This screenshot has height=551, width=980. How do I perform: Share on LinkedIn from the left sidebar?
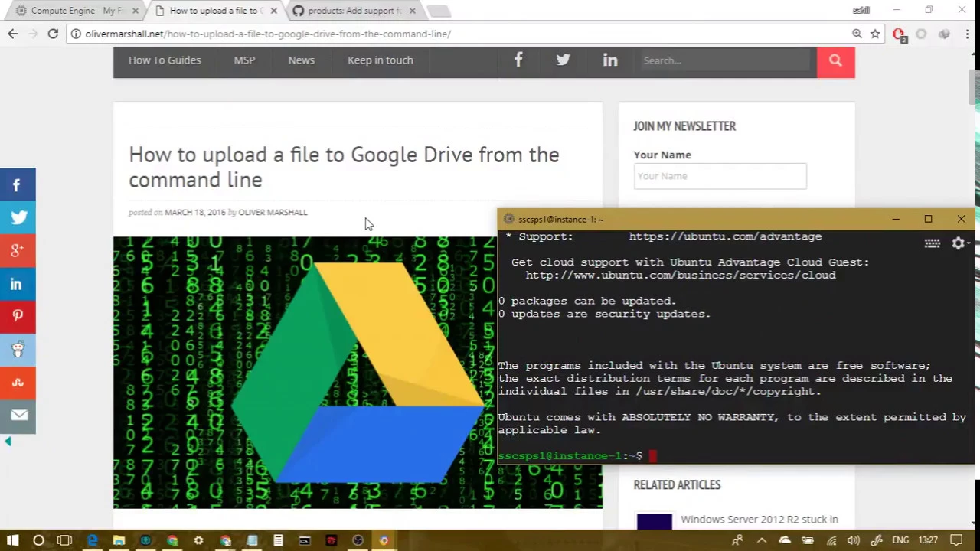(18, 284)
